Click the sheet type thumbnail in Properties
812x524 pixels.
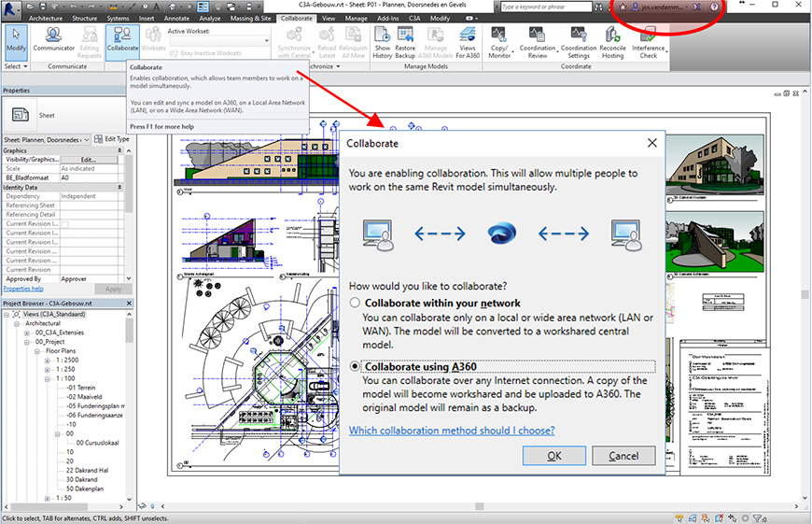pyautogui.click(x=21, y=115)
